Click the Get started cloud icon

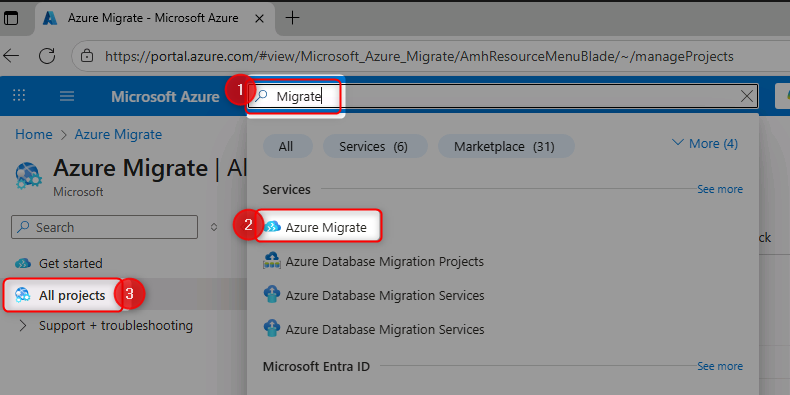[x=23, y=264]
